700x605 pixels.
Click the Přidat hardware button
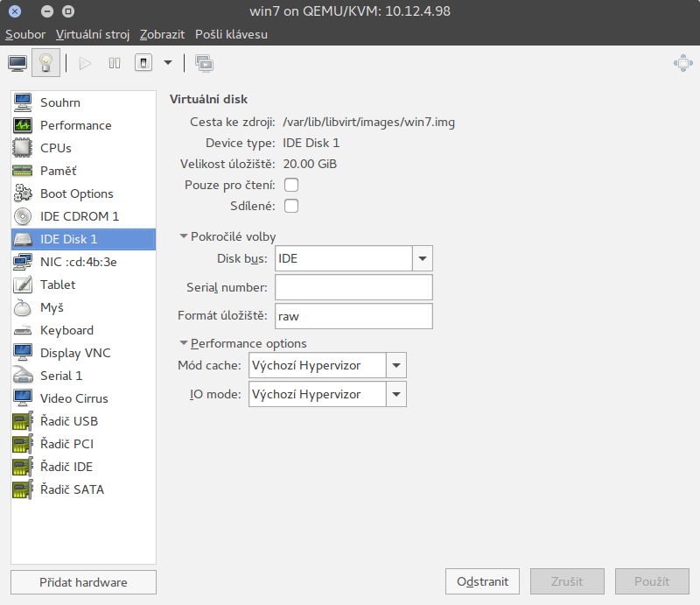click(x=83, y=582)
